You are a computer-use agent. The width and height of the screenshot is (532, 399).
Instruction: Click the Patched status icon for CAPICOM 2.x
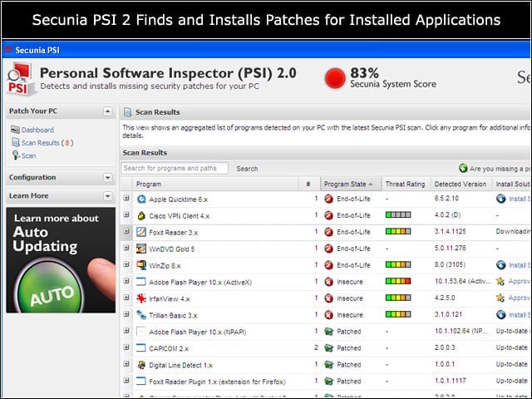pyautogui.click(x=328, y=347)
